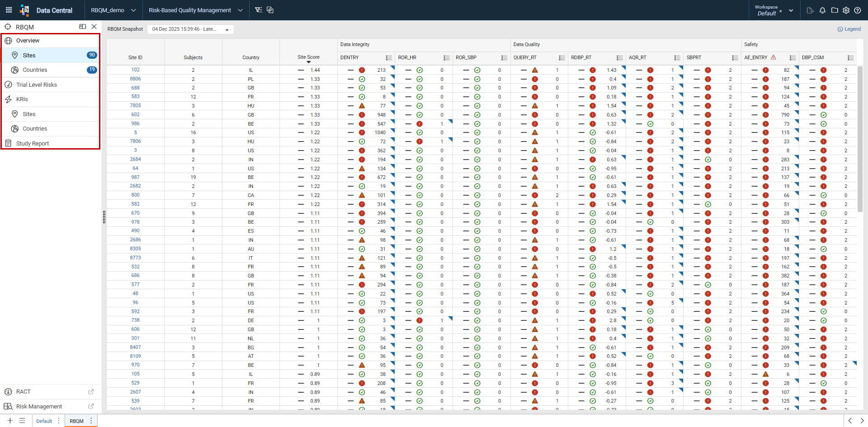Select Overview in RBQM panel
This screenshot has width=868, height=427.
[x=51, y=41]
